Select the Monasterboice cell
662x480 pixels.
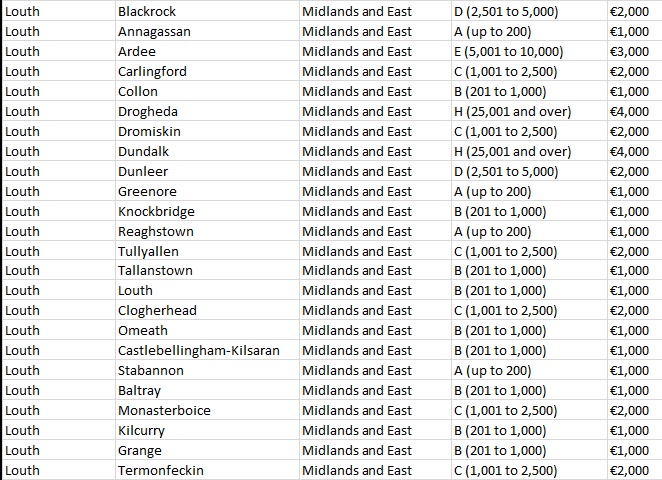pos(207,410)
